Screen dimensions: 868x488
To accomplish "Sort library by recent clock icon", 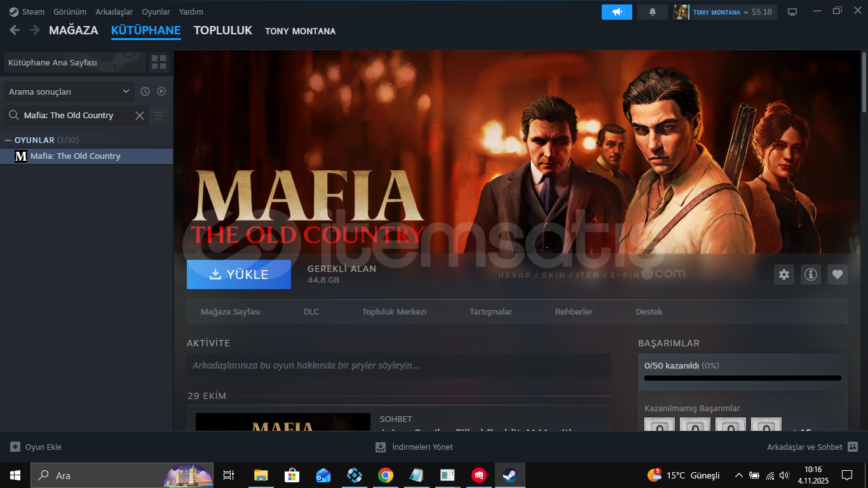I will pyautogui.click(x=145, y=91).
